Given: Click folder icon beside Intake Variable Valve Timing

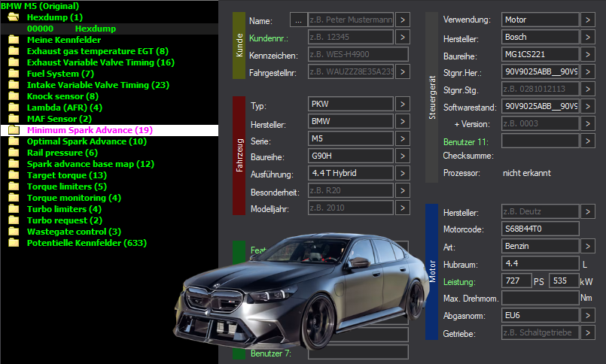Looking at the screenshot, I should pyautogui.click(x=14, y=85).
